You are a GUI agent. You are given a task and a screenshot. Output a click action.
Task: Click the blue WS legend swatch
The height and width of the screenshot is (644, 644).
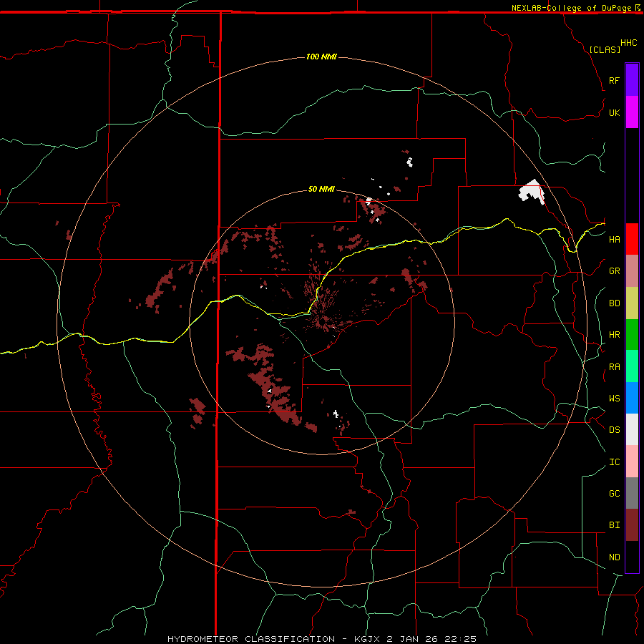[632, 398]
